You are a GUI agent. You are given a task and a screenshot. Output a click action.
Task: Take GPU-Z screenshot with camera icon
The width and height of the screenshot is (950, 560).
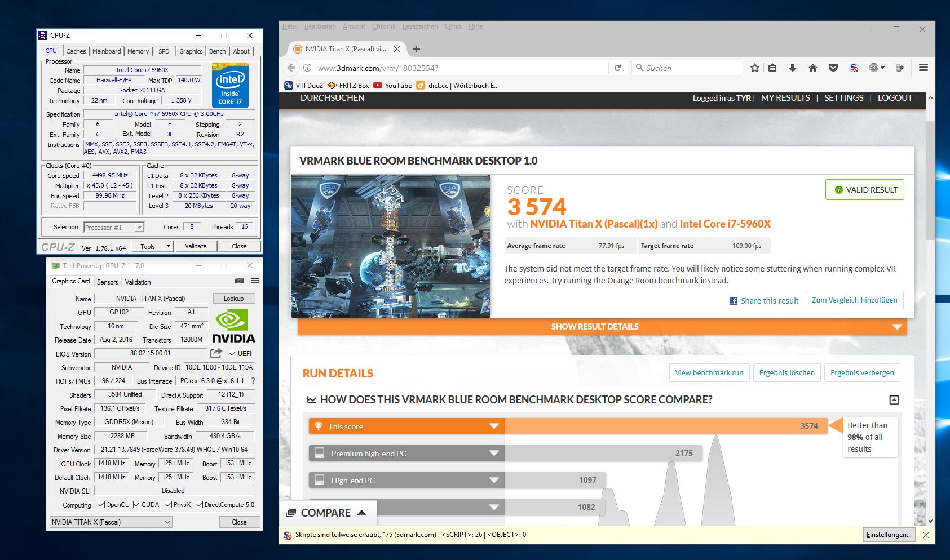[240, 281]
